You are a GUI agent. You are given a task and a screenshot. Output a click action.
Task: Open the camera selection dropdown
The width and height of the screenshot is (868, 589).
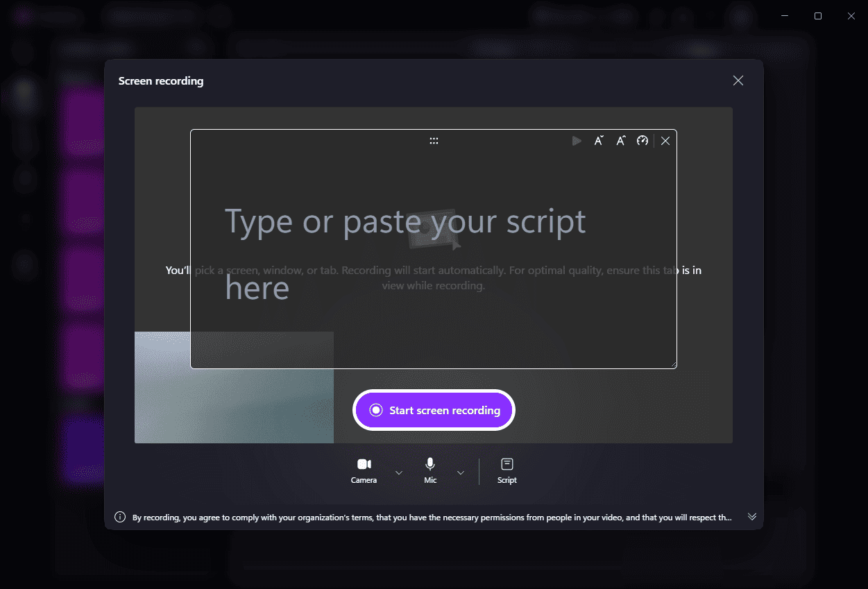pyautogui.click(x=399, y=472)
